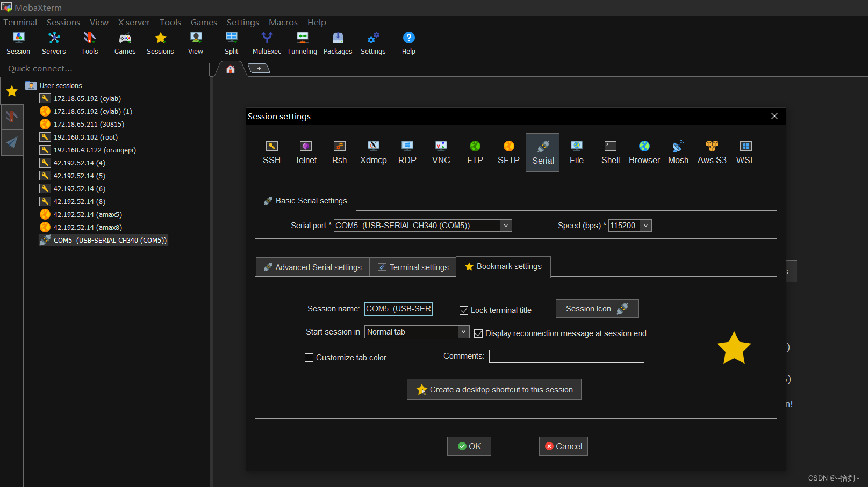Viewport: 868px width, 487px height.
Task: Select COM5 (USB-SERIAL CH340) session
Action: pyautogui.click(x=104, y=240)
